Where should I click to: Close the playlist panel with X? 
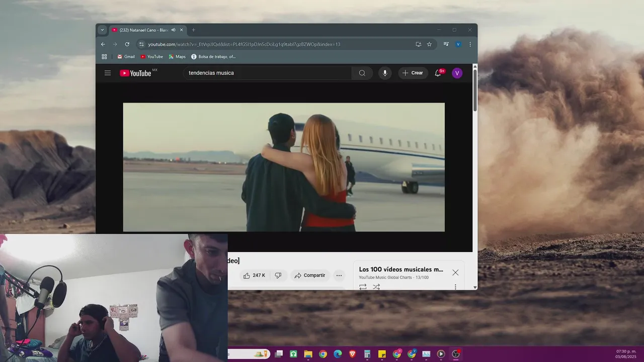(x=455, y=273)
